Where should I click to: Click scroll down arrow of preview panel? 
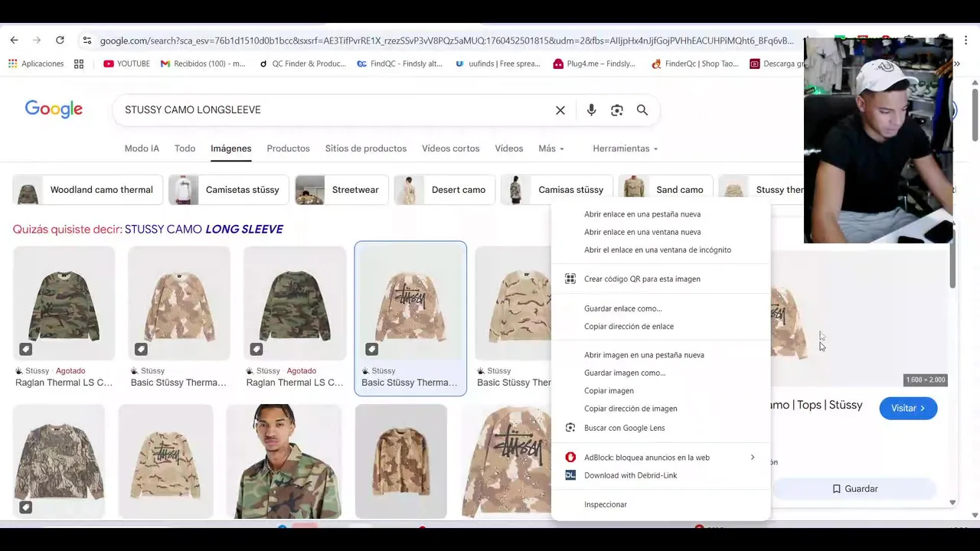click(x=952, y=503)
